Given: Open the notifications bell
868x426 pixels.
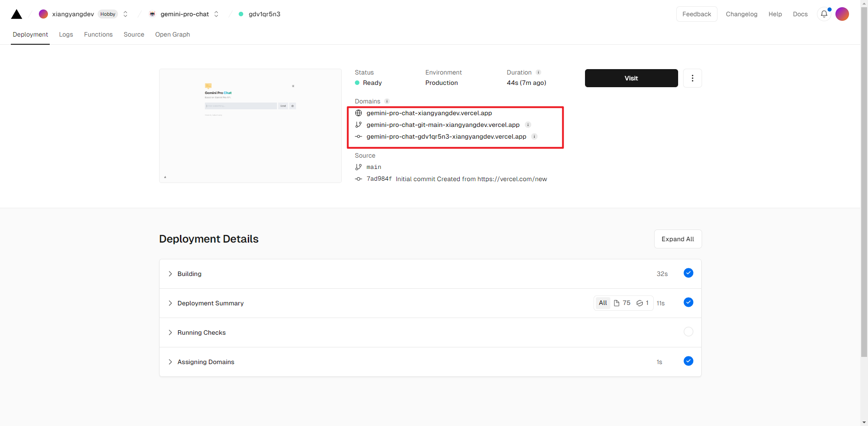Looking at the screenshot, I should tap(824, 14).
